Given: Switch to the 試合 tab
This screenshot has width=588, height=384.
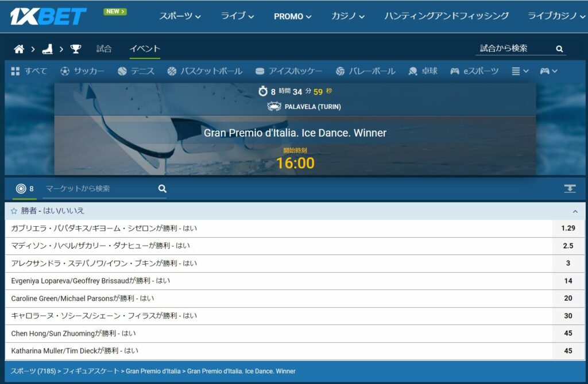Looking at the screenshot, I should tap(104, 49).
